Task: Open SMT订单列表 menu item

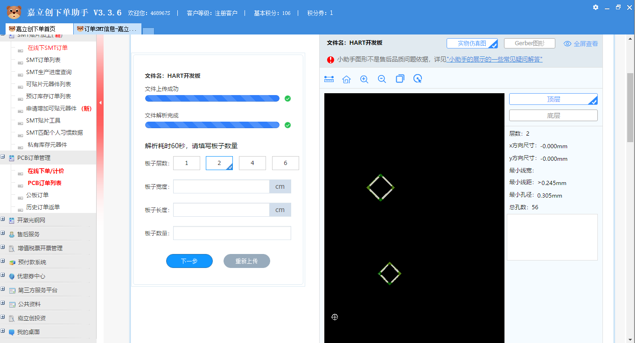Action: point(43,60)
